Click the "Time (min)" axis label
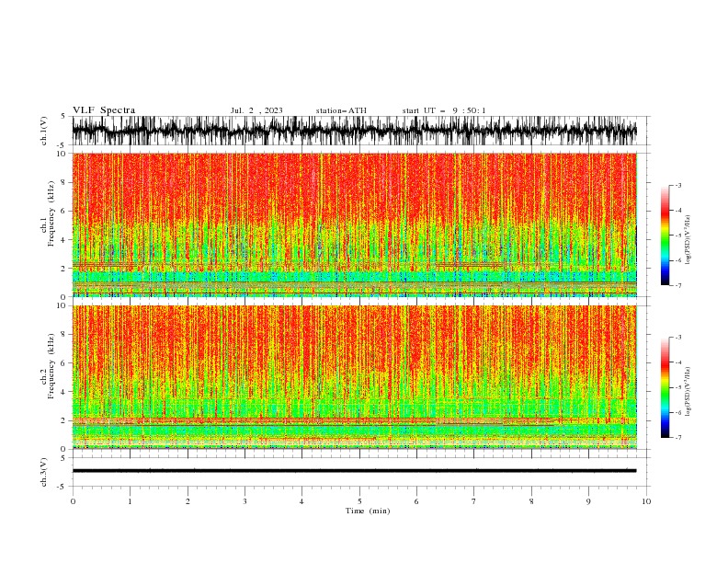Viewport: 728px width, 563px height. tap(368, 511)
